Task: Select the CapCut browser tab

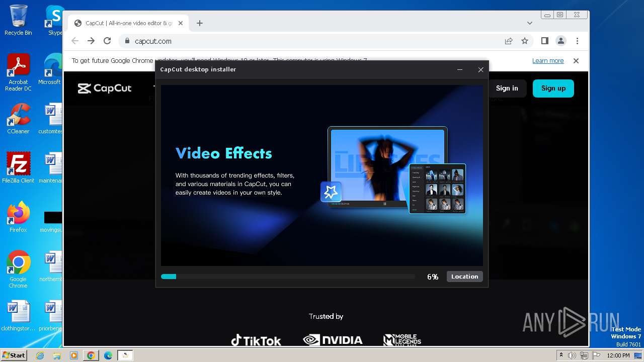Action: [129, 23]
